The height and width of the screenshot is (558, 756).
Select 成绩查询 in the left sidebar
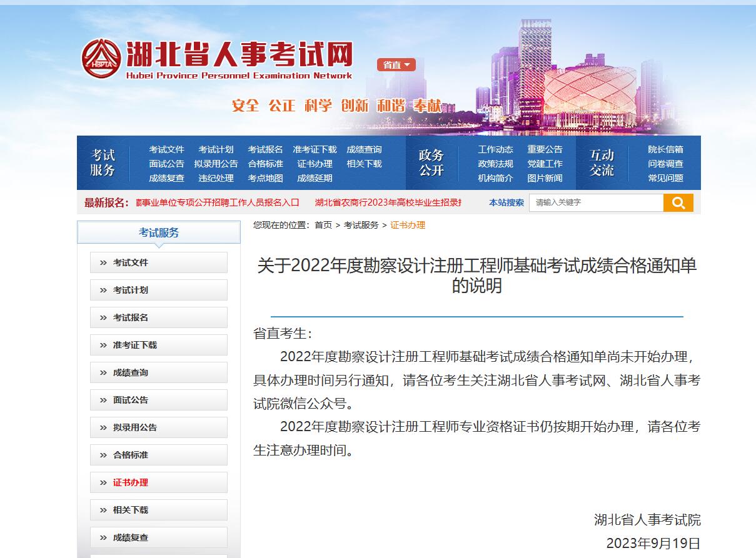pyautogui.click(x=159, y=372)
